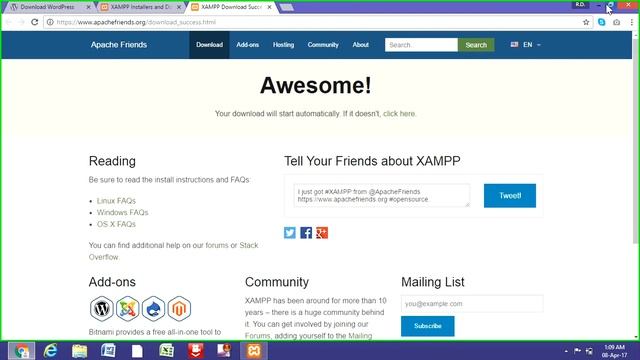Open Word from the taskbar
640x360 pixels.
pos(108,351)
